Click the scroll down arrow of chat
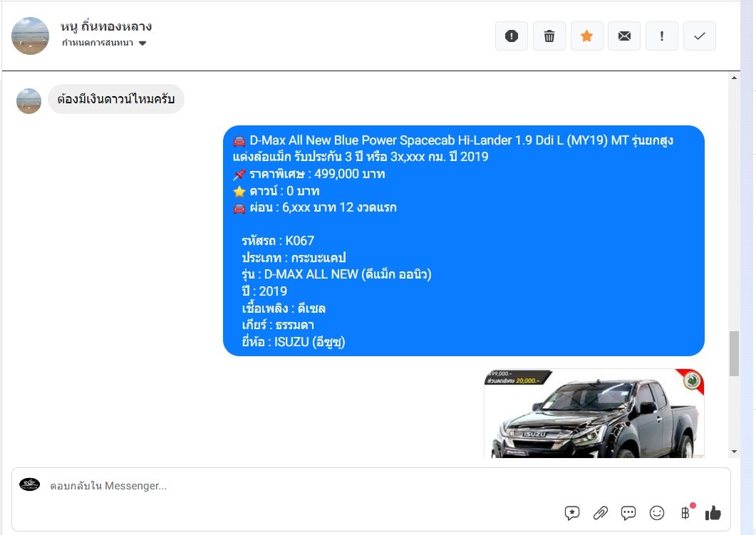 pos(734,452)
